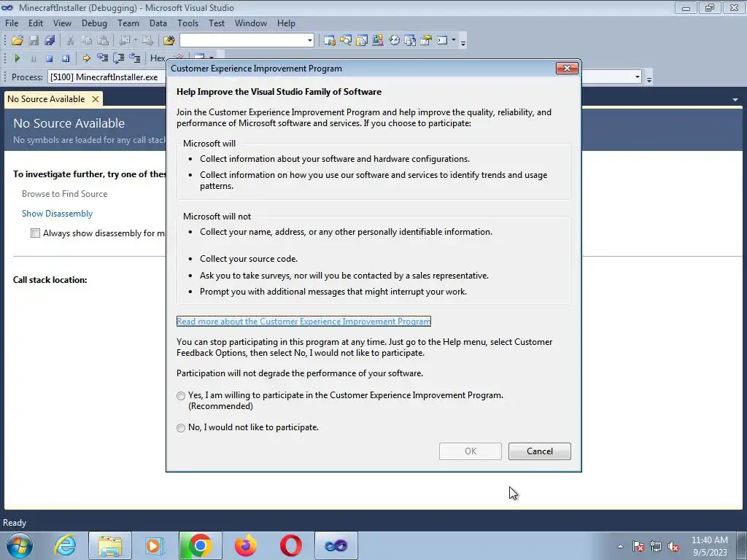Open the debug location dropdown arrow right of the dialog
747x560 pixels.
point(637,77)
